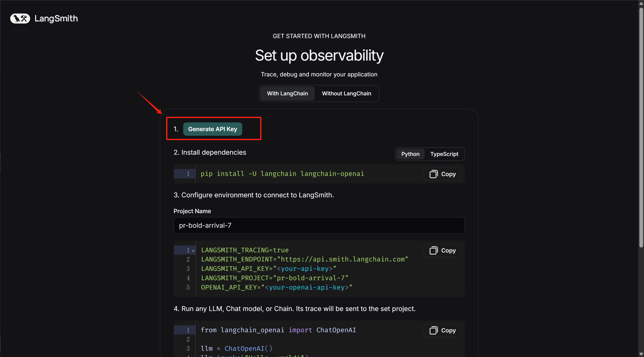Click the LANGSMITH_PROJECT line of code
The width and height of the screenshot is (644, 357).
[x=275, y=278]
